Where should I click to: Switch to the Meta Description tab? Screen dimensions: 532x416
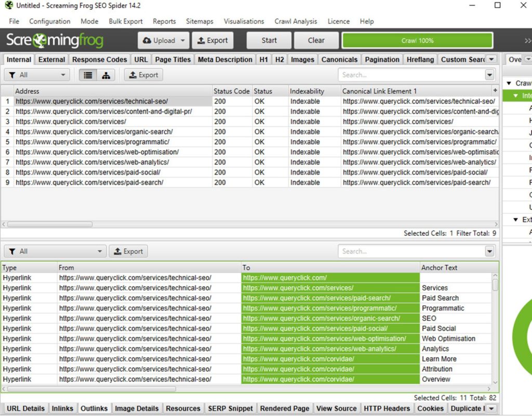[x=225, y=60]
